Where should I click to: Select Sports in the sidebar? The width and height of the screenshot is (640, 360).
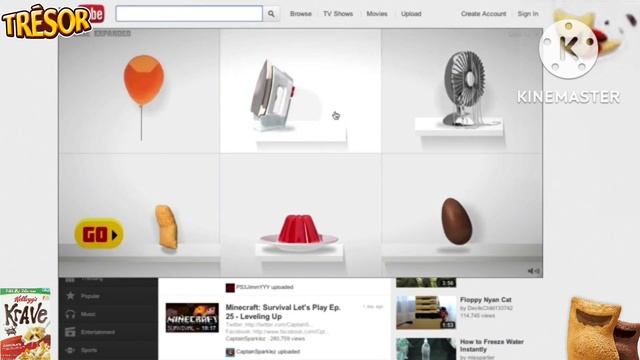89,350
